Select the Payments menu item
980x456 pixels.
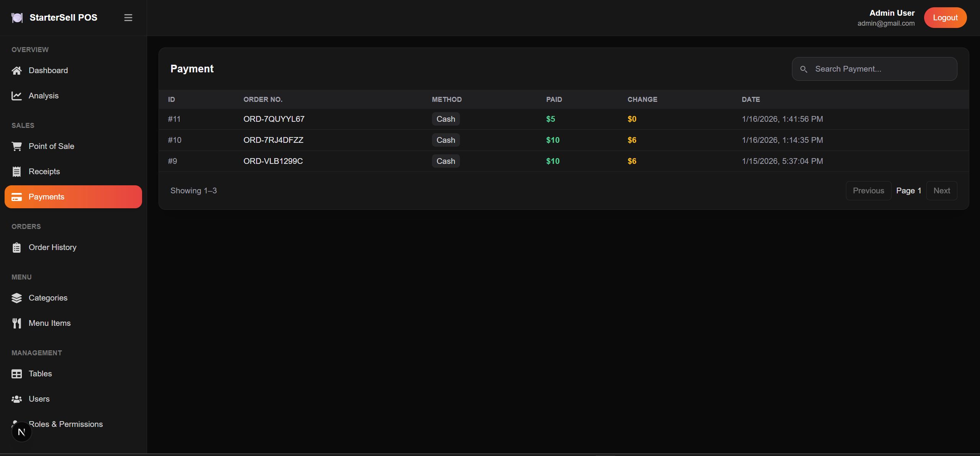point(73,197)
